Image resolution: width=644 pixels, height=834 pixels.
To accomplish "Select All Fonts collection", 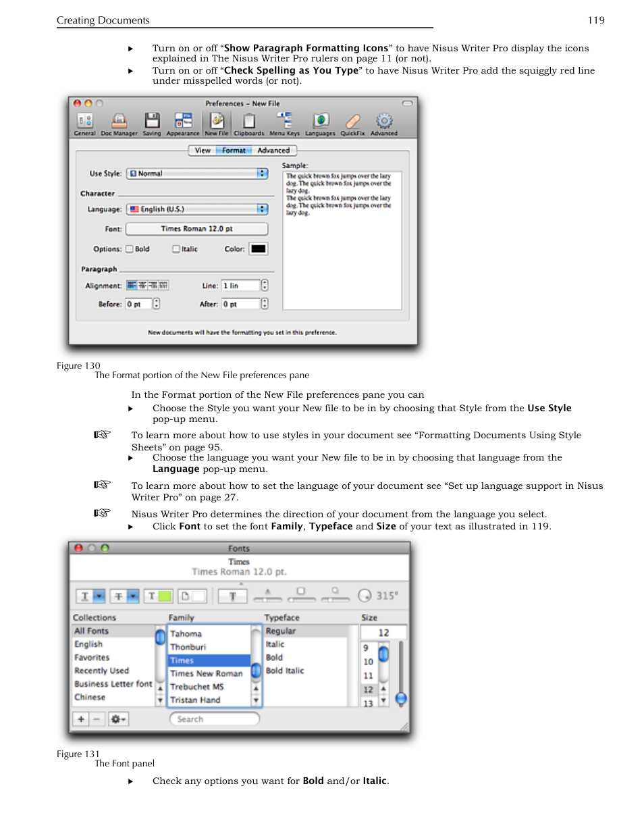I will (x=113, y=631).
